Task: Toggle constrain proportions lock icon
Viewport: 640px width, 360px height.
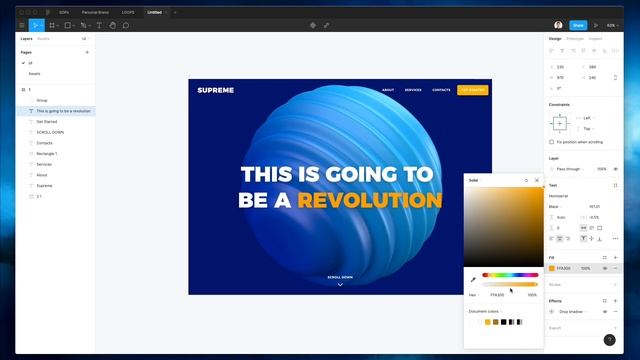Action: click(x=616, y=78)
